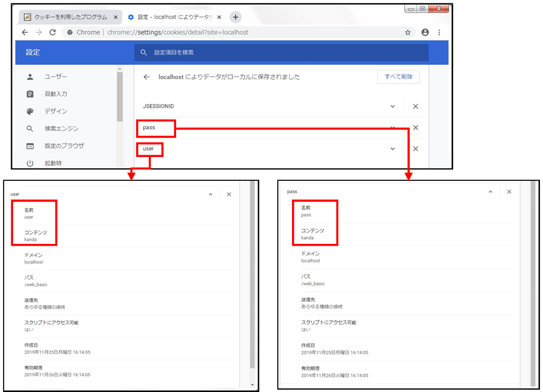
Task: Open a new tab with plus button
Action: pos(236,17)
